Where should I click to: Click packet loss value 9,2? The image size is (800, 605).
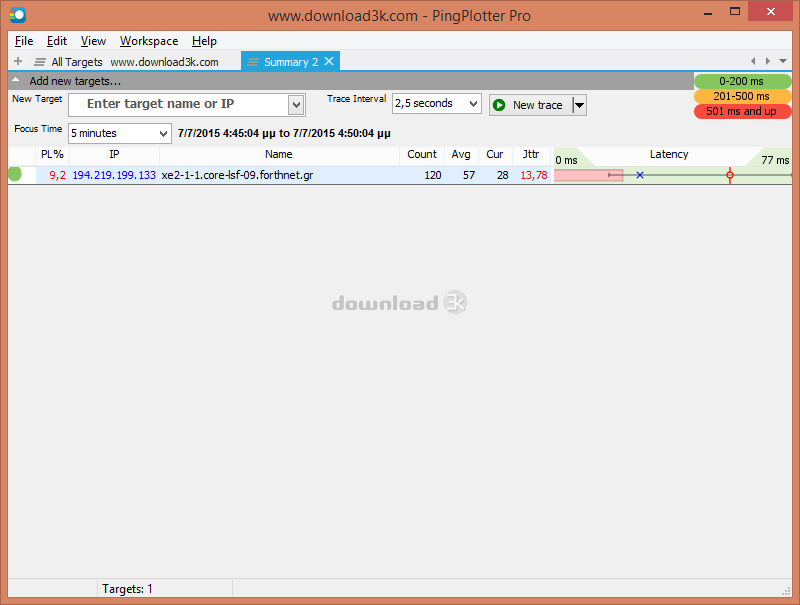pyautogui.click(x=57, y=175)
